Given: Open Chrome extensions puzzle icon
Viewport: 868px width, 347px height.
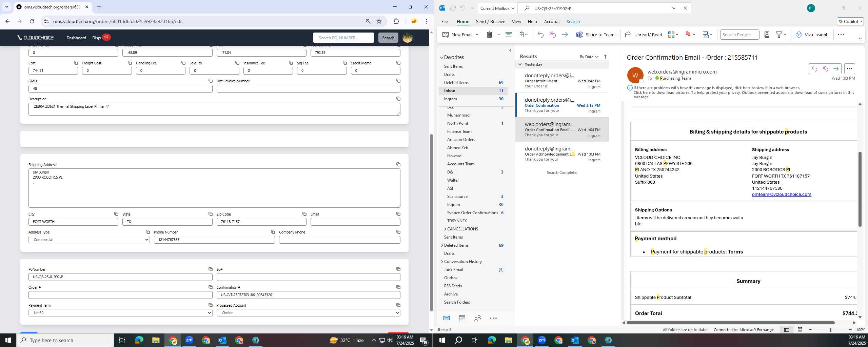Looking at the screenshot, I should coord(396,21).
